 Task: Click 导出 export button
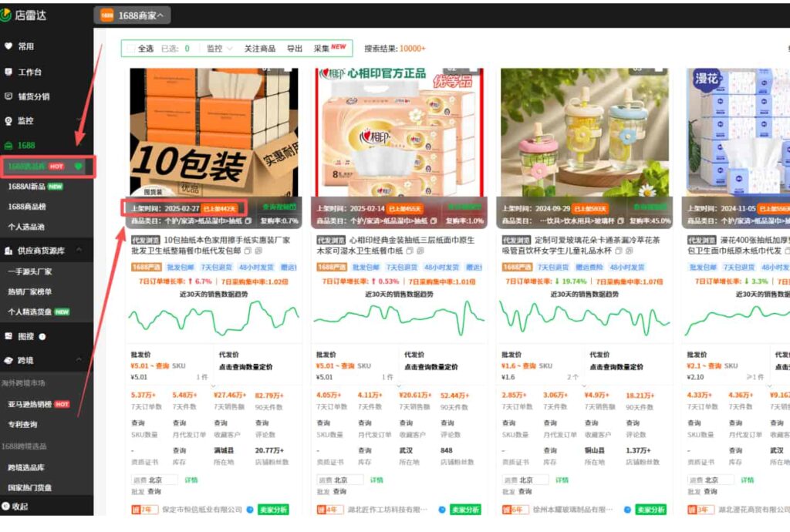point(295,49)
